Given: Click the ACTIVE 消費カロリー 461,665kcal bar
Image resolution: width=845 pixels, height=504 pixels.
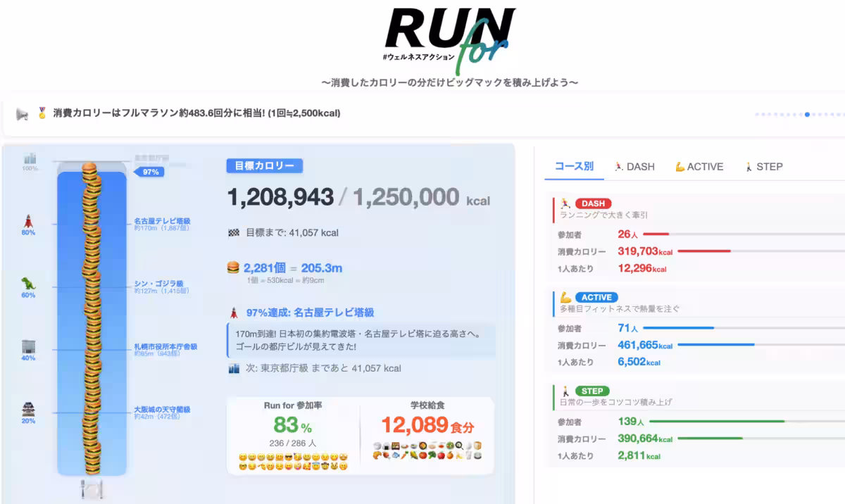Looking at the screenshot, I should point(763,345).
